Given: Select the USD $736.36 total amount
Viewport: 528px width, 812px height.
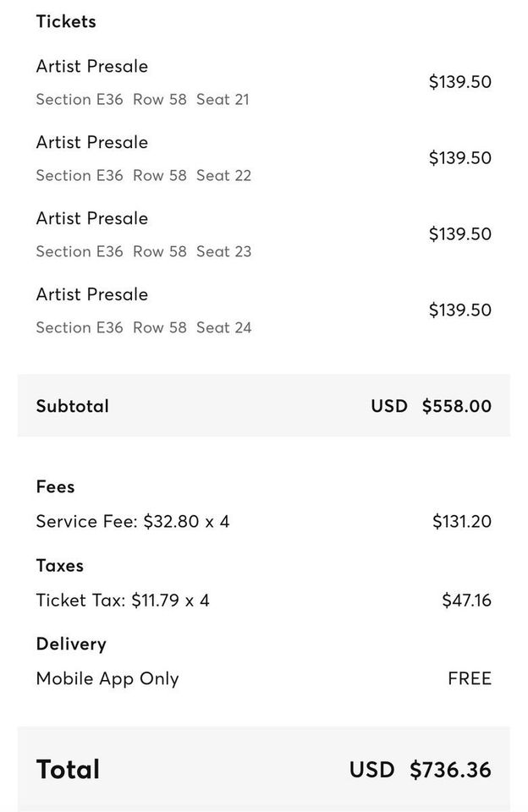Looking at the screenshot, I should [421, 770].
